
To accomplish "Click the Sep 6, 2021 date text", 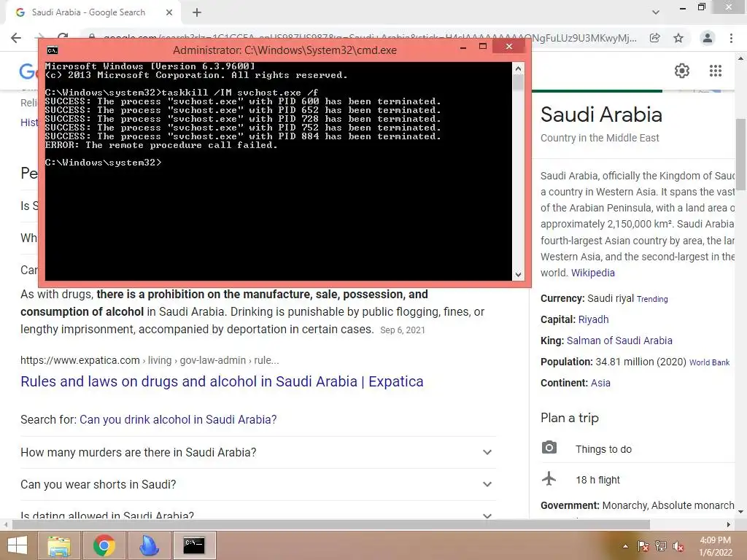I will click(x=403, y=330).
